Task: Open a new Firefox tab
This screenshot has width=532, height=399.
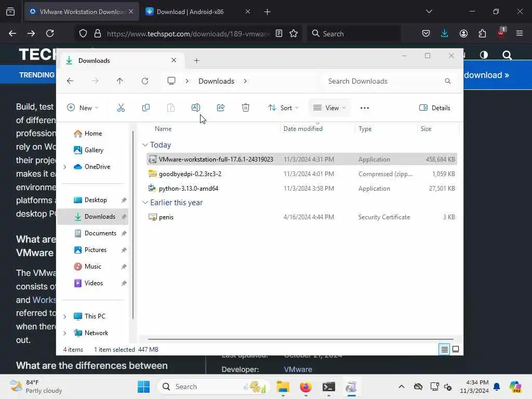Action: 267,11
